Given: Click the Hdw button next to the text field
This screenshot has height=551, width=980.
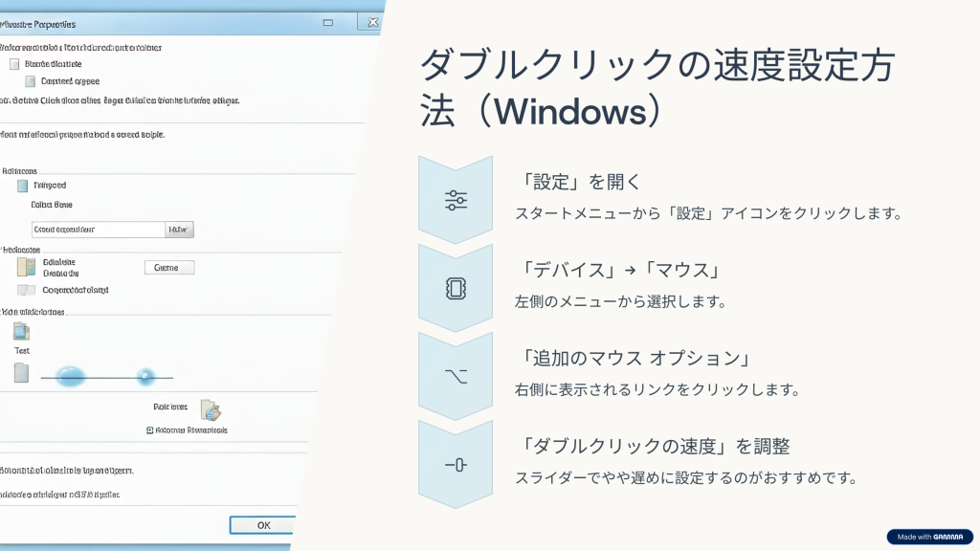Looking at the screenshot, I should [179, 230].
